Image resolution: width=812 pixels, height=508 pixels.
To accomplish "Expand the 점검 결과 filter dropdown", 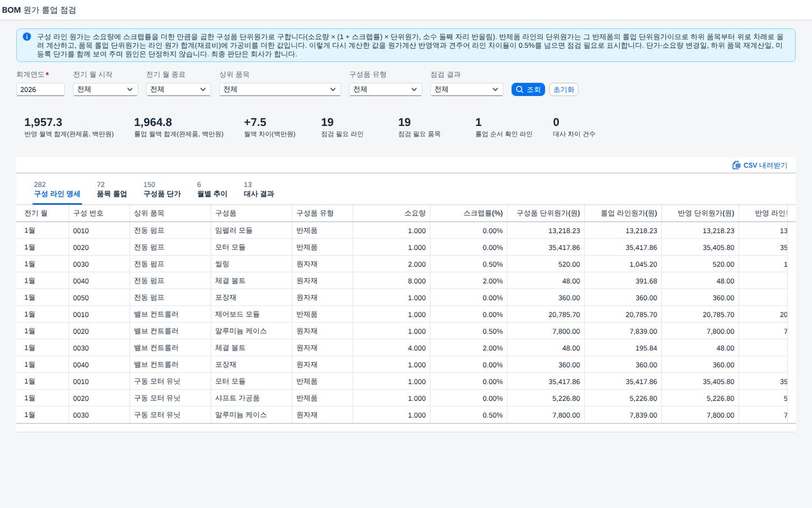I will (466, 89).
